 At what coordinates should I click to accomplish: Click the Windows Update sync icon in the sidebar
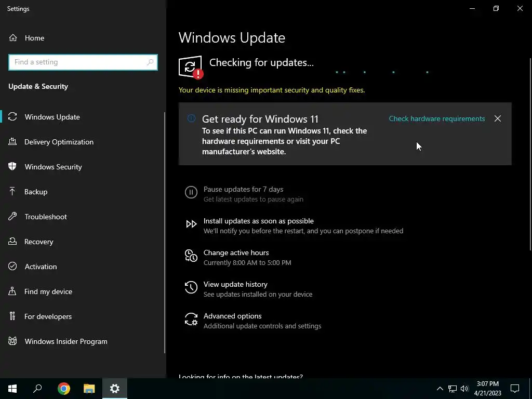(x=12, y=117)
